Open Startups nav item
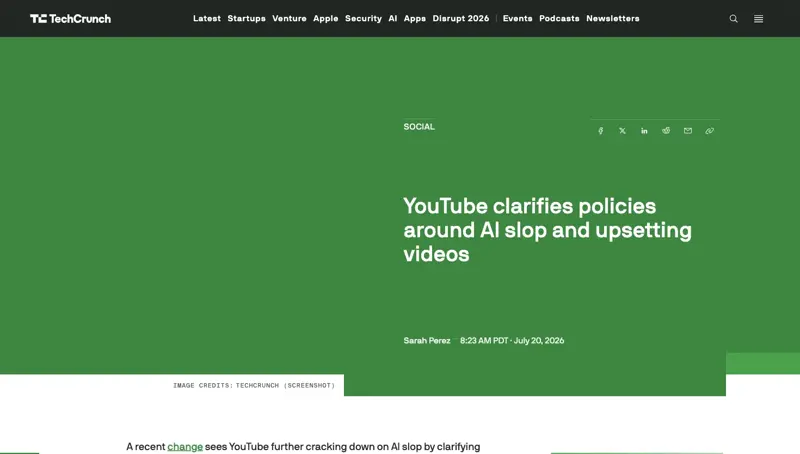The width and height of the screenshot is (800, 454). [x=246, y=18]
